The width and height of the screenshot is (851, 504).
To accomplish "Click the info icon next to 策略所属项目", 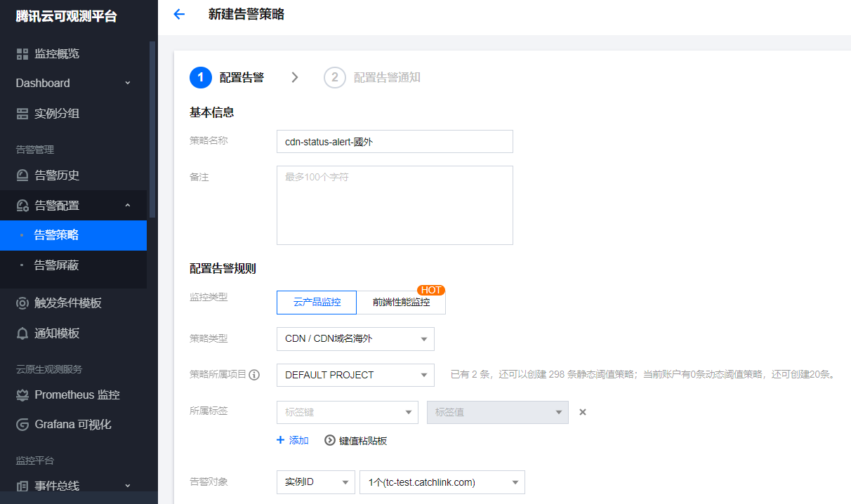I will point(254,375).
